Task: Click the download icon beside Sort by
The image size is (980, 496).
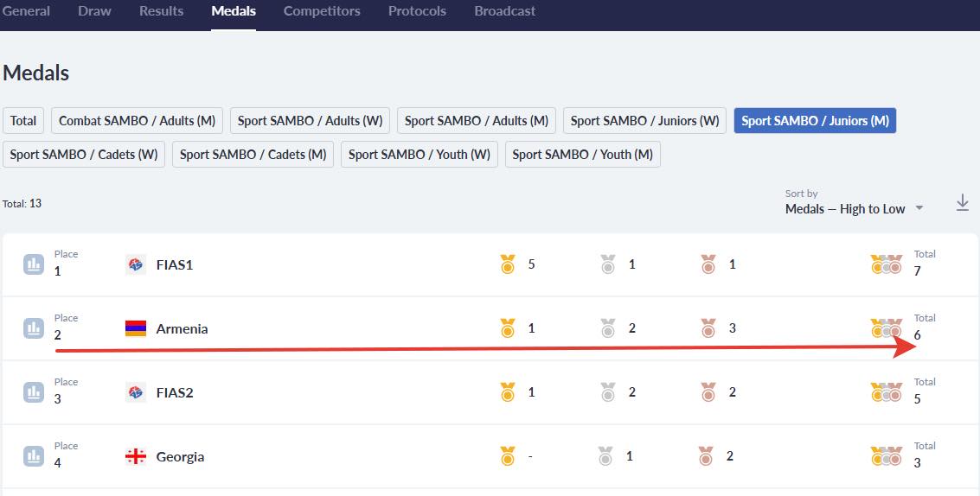Action: point(963,203)
